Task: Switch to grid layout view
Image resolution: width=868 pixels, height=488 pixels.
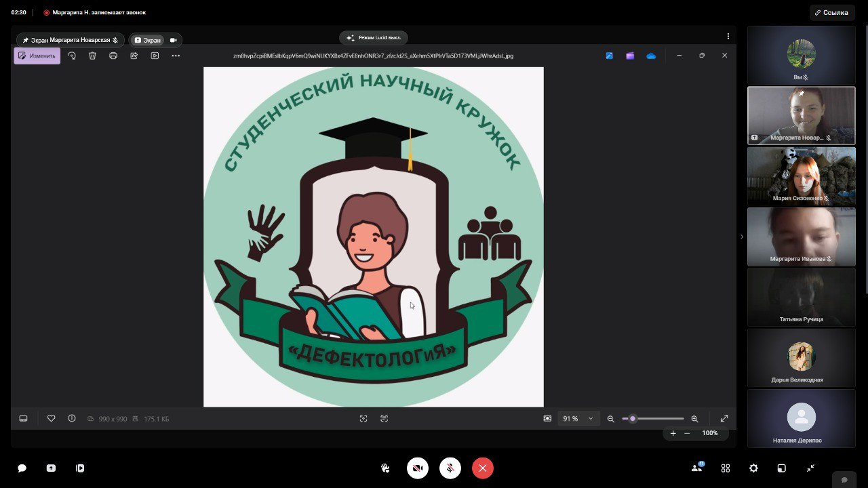Action: coord(726,468)
